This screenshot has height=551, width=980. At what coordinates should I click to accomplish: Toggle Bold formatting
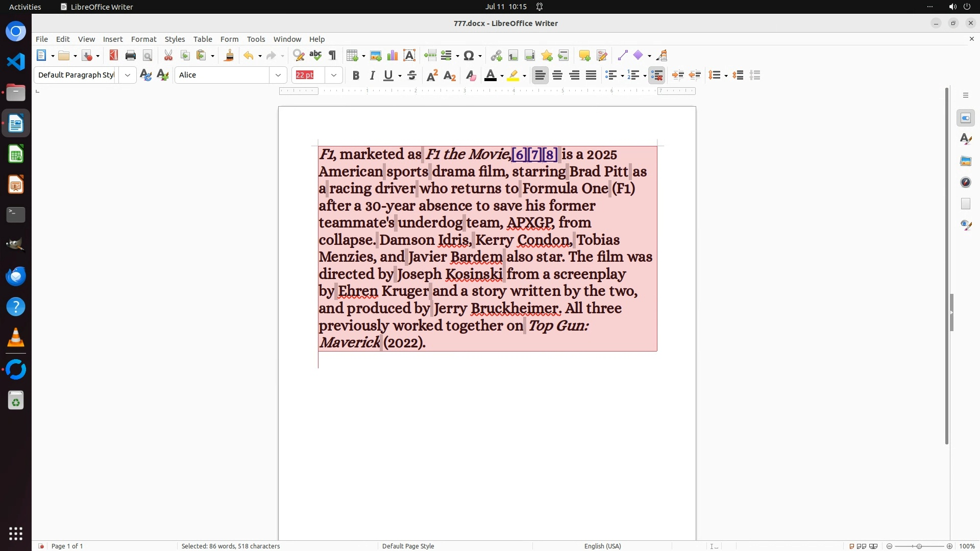(x=356, y=76)
